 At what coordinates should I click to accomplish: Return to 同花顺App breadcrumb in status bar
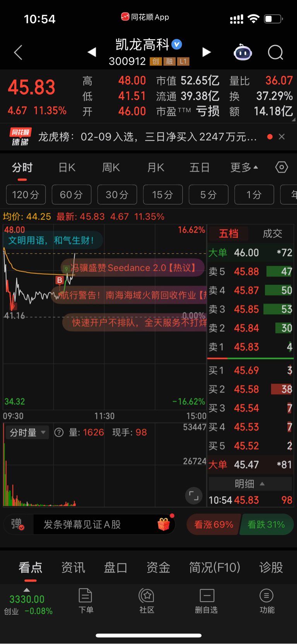coord(145,17)
